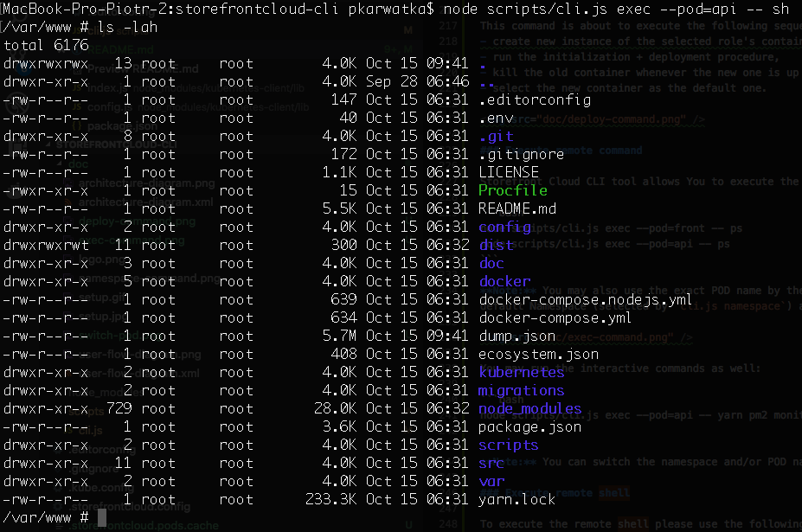Click the src directory name
Viewport: 802px width, 532px height.
point(491,463)
